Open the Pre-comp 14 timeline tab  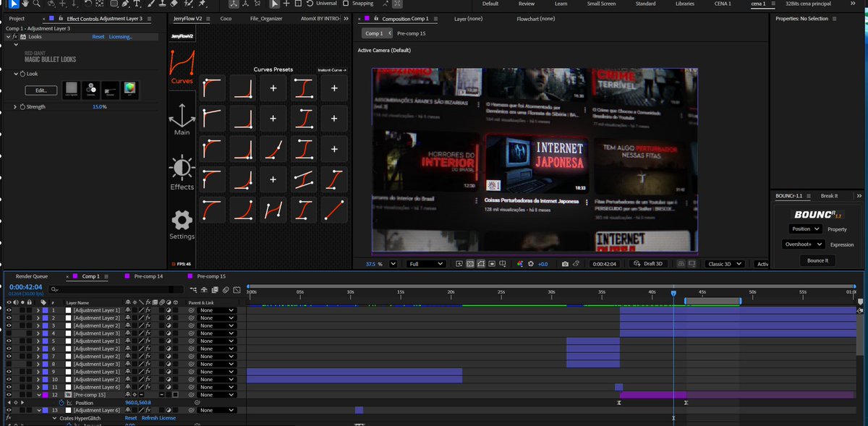[x=149, y=276]
